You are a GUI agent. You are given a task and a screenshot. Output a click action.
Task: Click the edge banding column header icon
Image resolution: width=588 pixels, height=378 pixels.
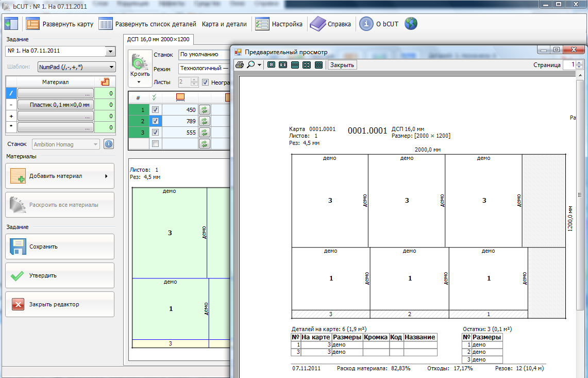point(105,82)
